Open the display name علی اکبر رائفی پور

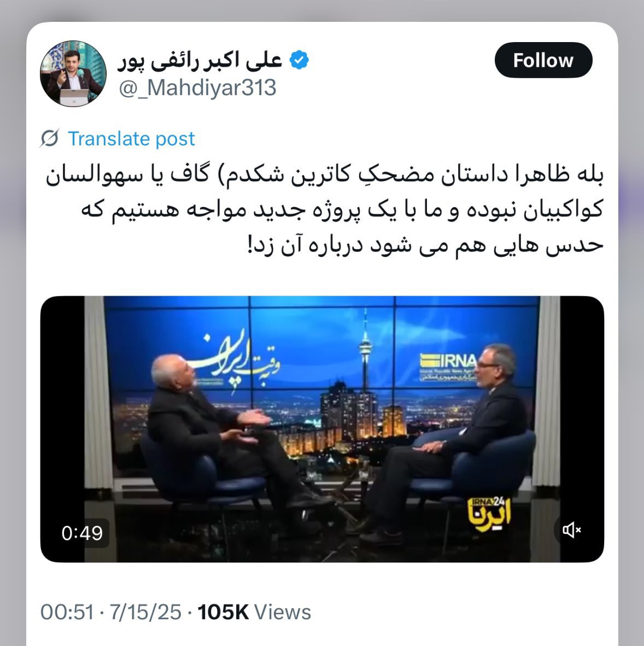pyautogui.click(x=200, y=61)
